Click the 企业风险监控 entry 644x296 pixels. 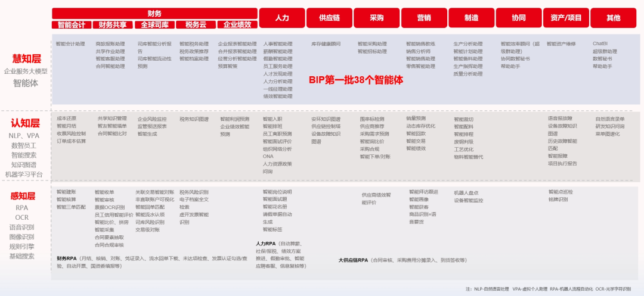[152, 119]
